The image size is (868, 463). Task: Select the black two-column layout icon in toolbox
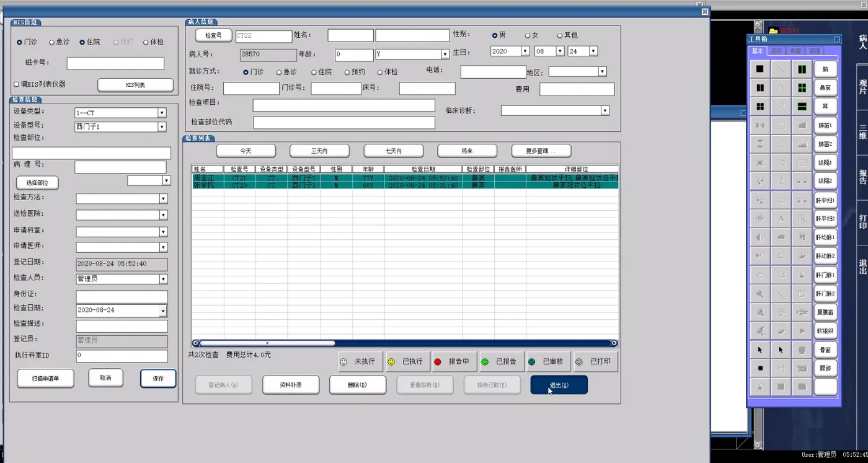(759, 88)
